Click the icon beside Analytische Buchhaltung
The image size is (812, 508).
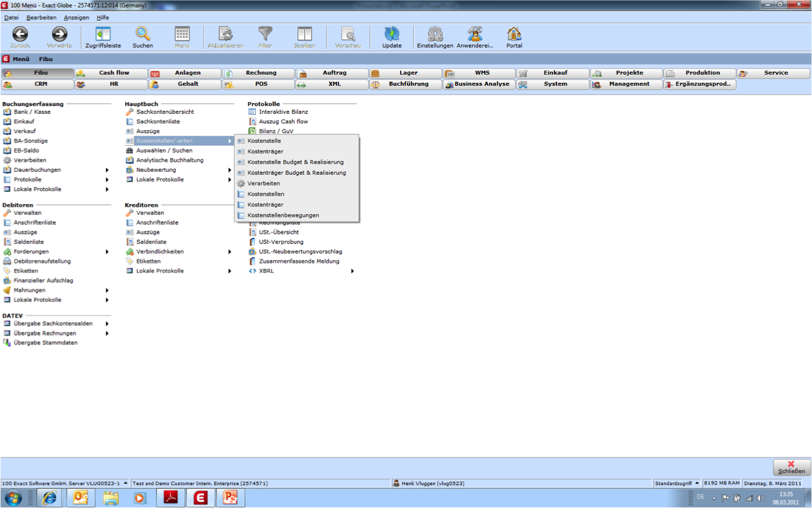point(129,161)
